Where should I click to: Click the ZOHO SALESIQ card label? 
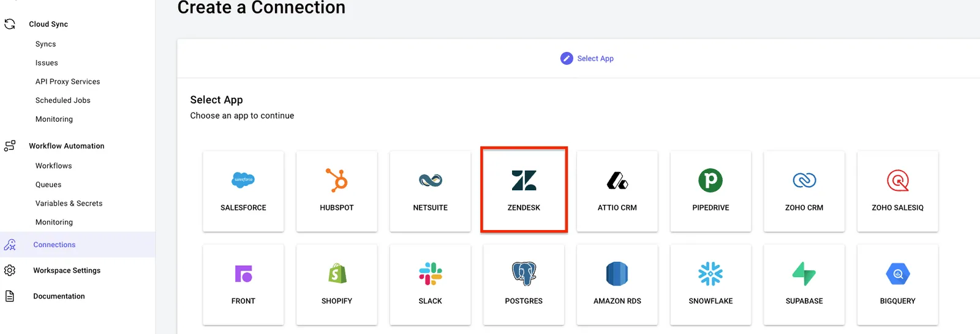coord(898,208)
